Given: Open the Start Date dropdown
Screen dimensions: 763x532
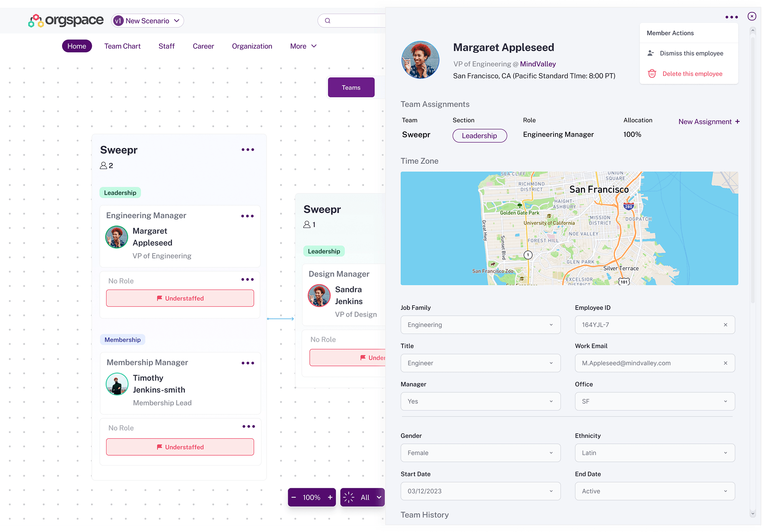Looking at the screenshot, I should click(x=480, y=491).
